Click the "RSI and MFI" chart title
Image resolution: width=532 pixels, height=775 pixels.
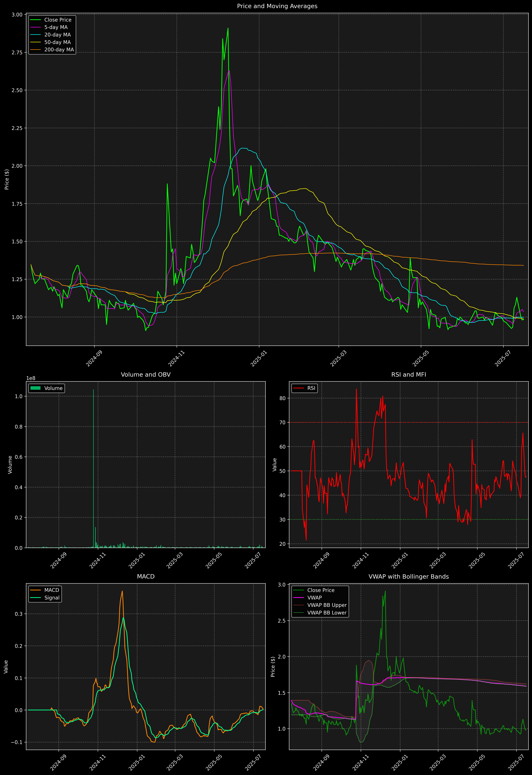(x=409, y=374)
